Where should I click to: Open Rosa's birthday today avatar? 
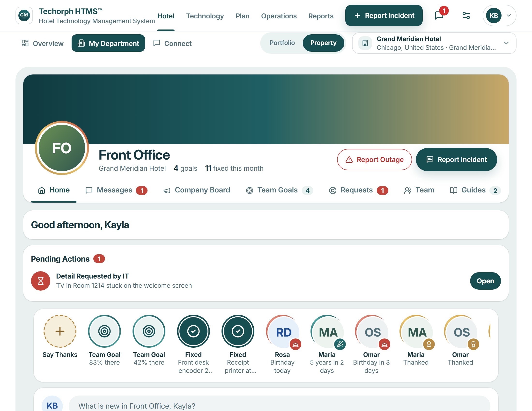[282, 331]
